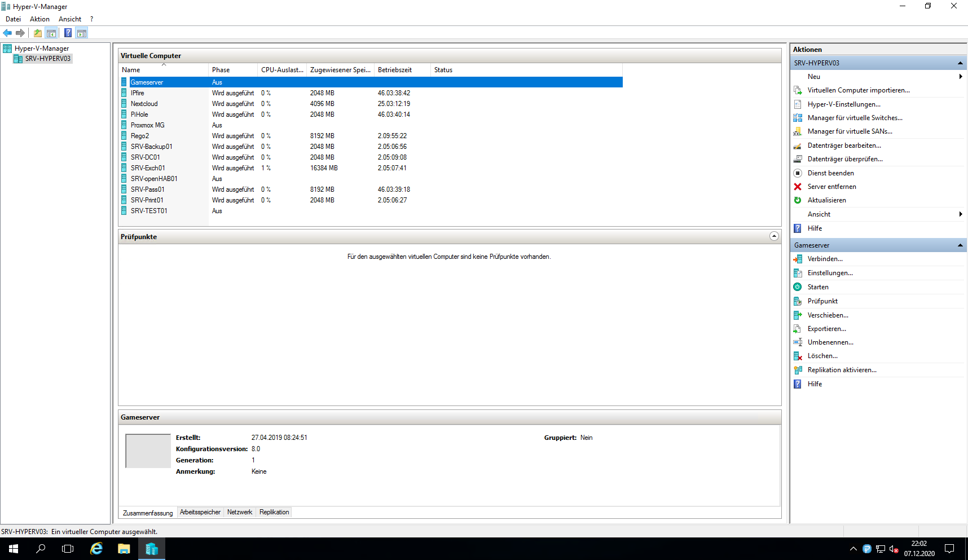Click the Datenträger bearbeiten icon
This screenshot has height=560, width=968.
[x=798, y=145]
